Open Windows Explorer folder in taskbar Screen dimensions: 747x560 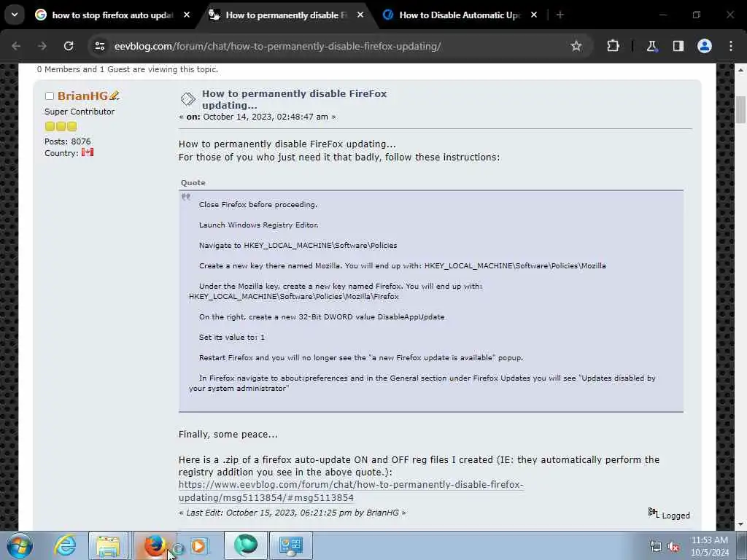click(x=109, y=545)
